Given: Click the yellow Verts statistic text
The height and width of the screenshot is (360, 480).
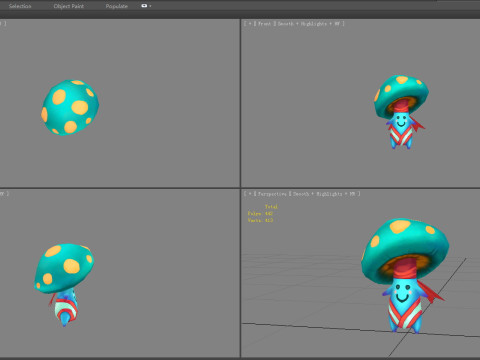Looking at the screenshot, I should tap(260, 220).
